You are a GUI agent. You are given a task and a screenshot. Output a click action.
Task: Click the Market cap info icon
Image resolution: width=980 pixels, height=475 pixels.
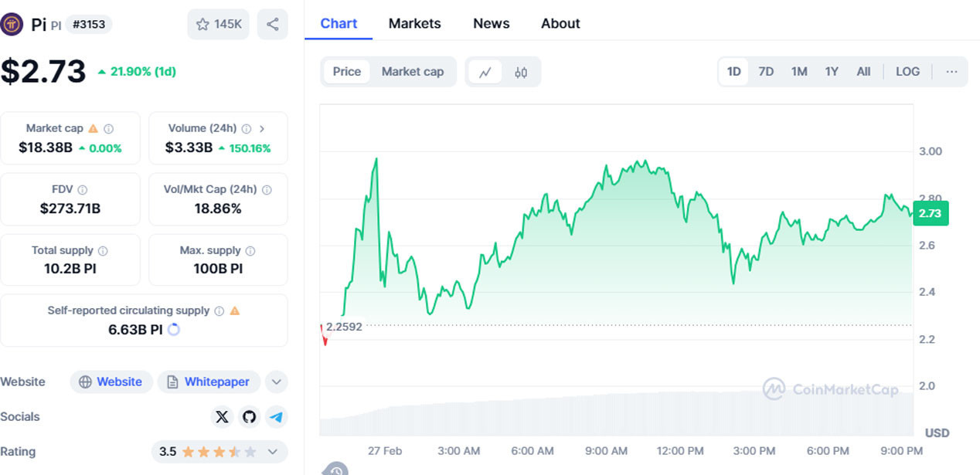click(109, 129)
